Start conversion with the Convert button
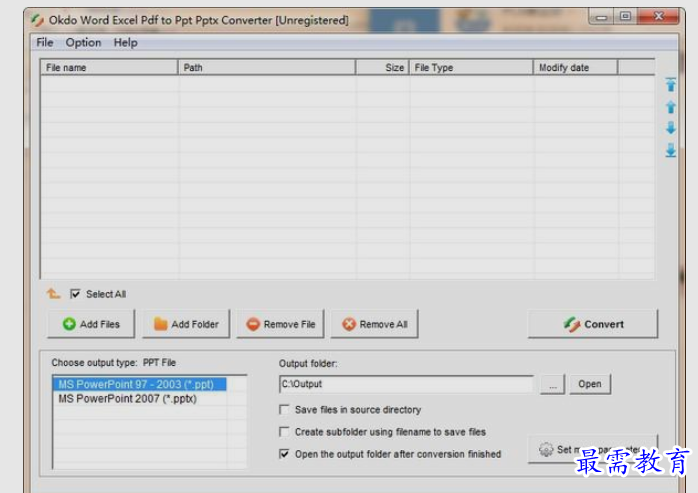Viewport: 698px width, 493px height. 593,324
